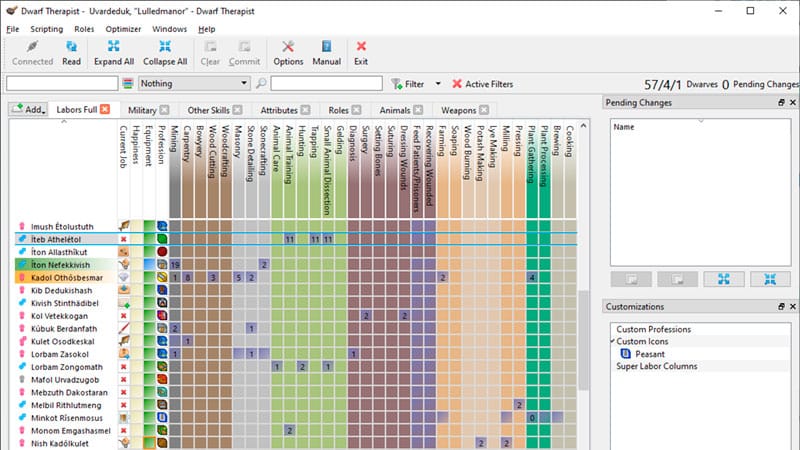Image resolution: width=800 pixels, height=450 pixels.
Task: Switch to the Military tab
Action: click(142, 109)
